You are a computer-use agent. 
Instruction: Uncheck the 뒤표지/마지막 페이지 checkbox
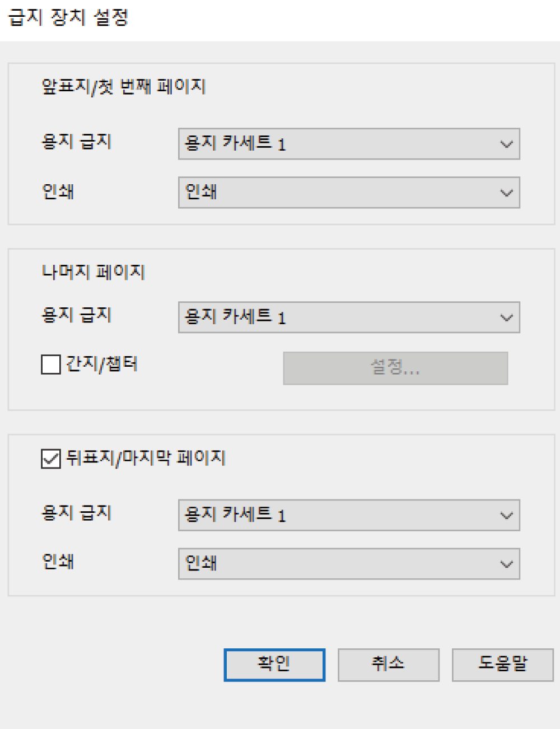pyautogui.click(x=51, y=459)
